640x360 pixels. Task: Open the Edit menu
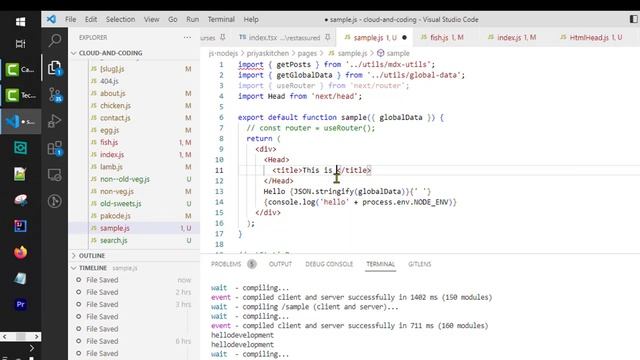(91, 19)
